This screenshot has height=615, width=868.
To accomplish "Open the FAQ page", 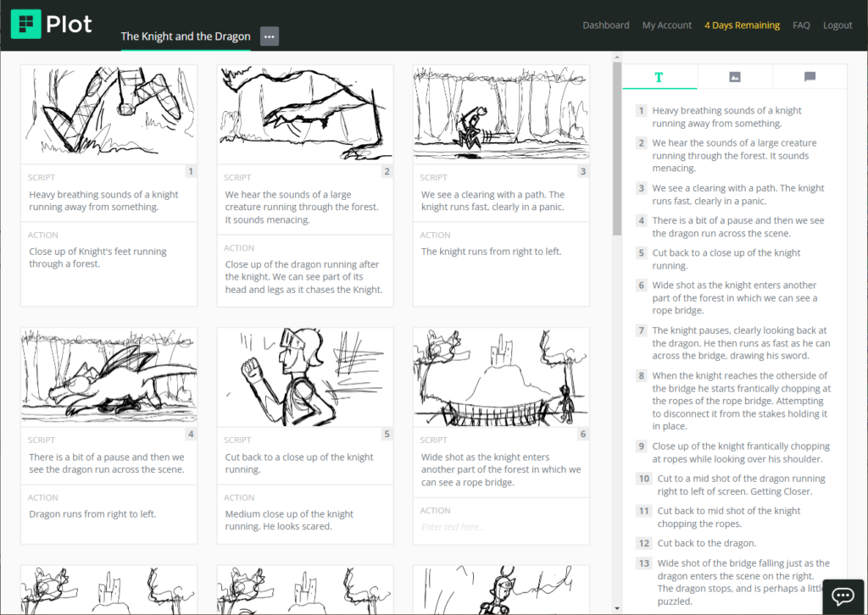I will (801, 25).
